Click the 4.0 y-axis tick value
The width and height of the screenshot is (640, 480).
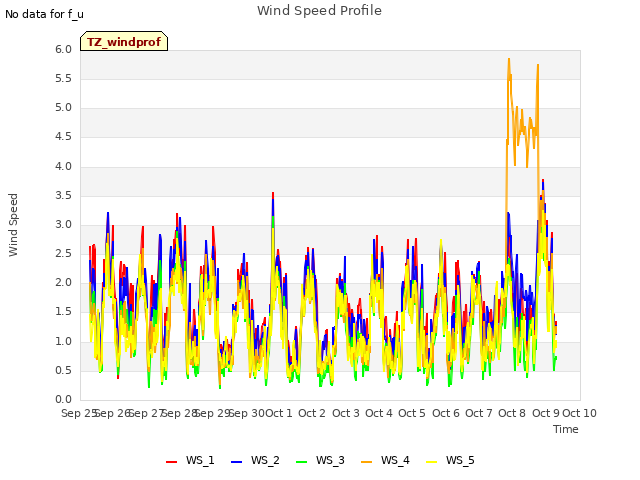click(x=63, y=167)
